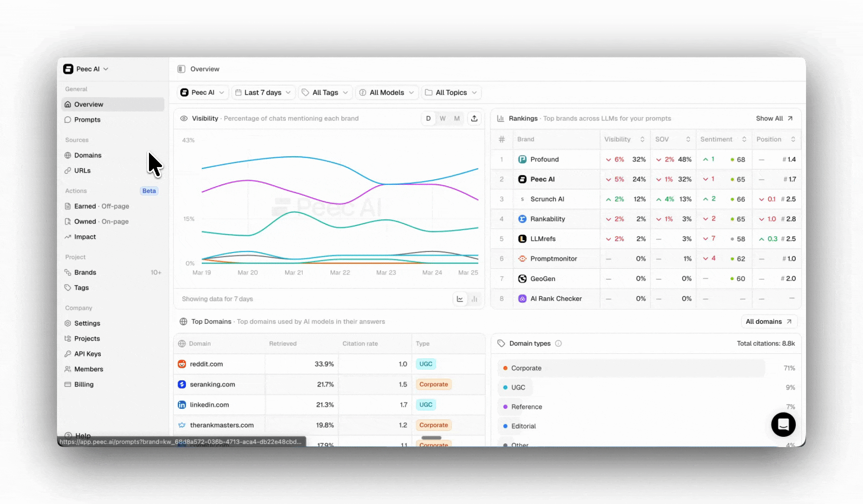Open Projects under Company
This screenshot has width=863, height=504.
click(x=113, y=339)
